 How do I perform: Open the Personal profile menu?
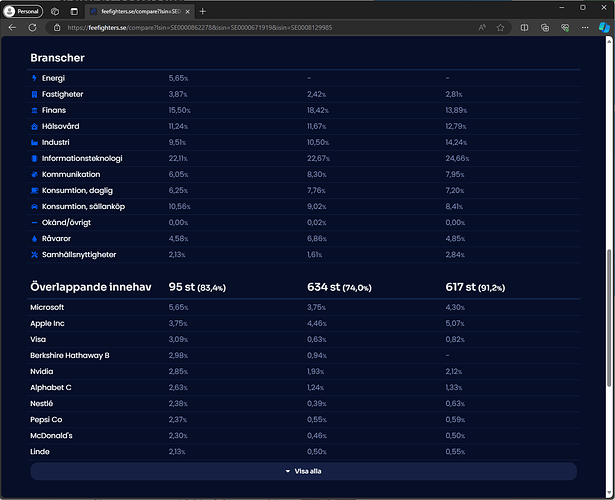click(x=22, y=9)
